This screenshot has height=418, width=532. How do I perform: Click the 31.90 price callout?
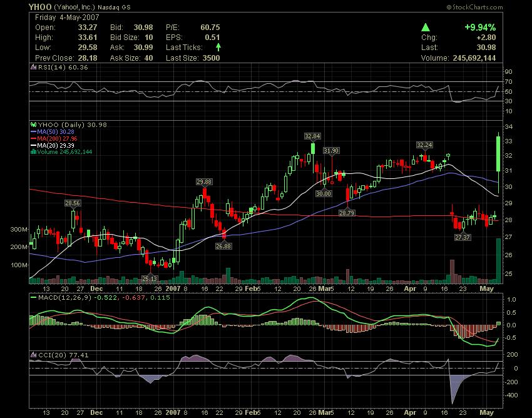tap(331, 151)
